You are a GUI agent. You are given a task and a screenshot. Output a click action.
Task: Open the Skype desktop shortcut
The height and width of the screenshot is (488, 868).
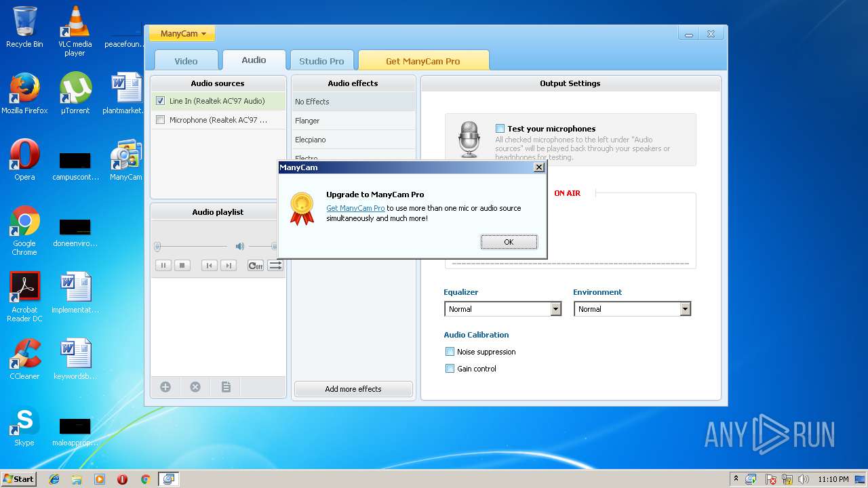[x=24, y=426]
